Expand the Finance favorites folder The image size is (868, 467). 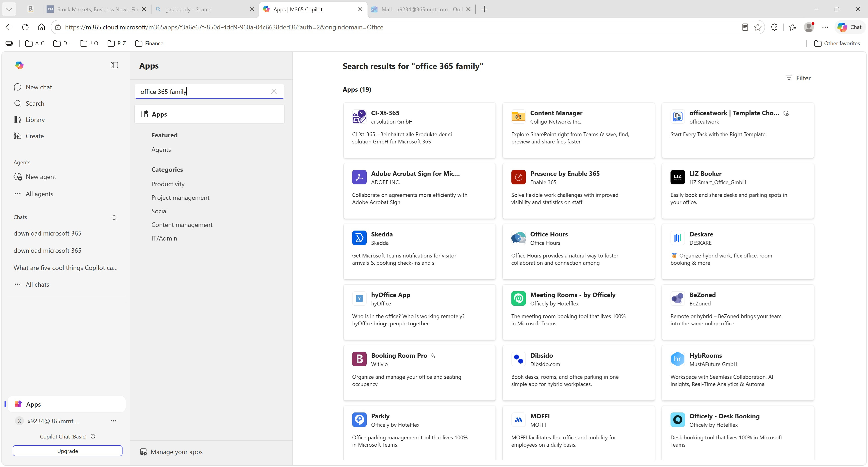tap(149, 43)
